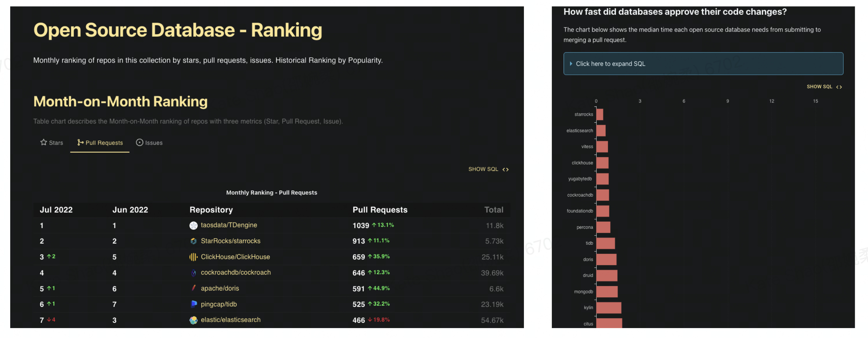Click the cockroachdb repository logo icon
868x338 pixels.
(193, 273)
